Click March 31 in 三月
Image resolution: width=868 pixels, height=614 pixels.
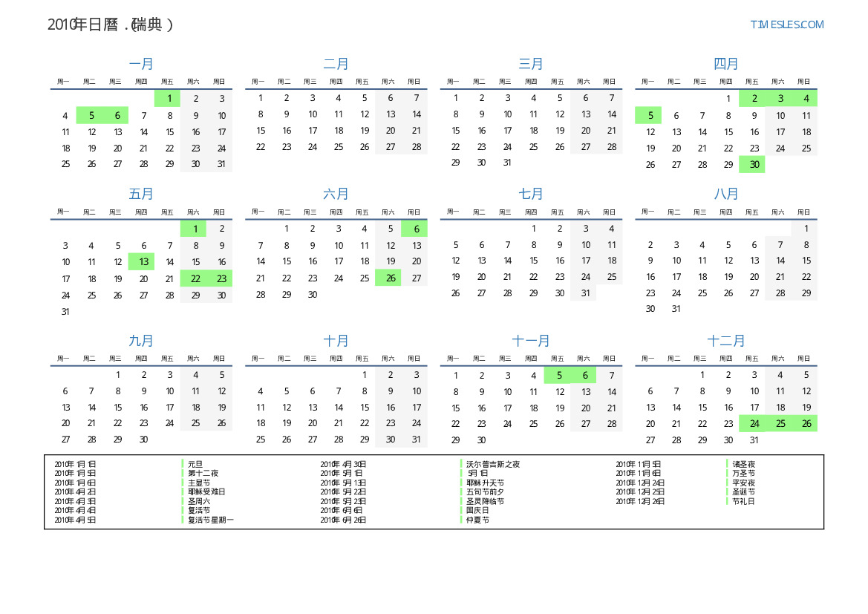(507, 163)
